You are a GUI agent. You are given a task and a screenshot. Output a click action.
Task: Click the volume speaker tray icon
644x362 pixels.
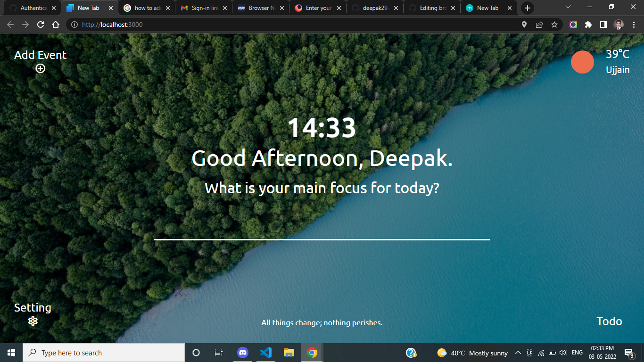pos(563,353)
